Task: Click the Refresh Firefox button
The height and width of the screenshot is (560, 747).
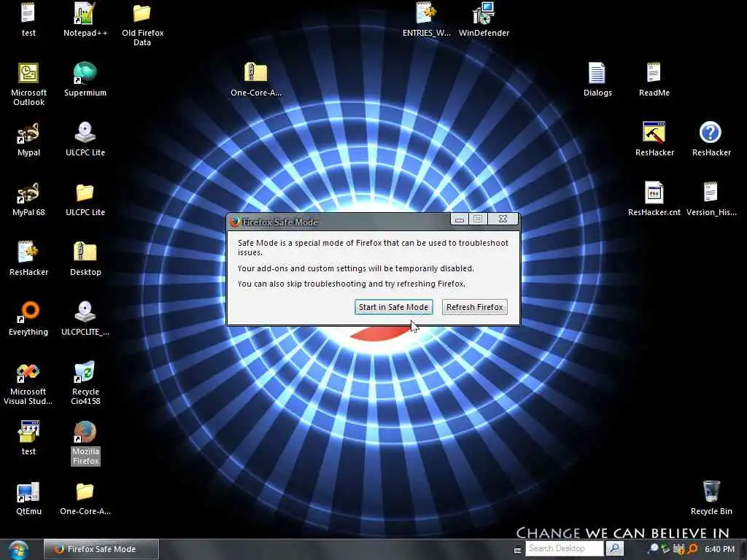Action: 474,307
